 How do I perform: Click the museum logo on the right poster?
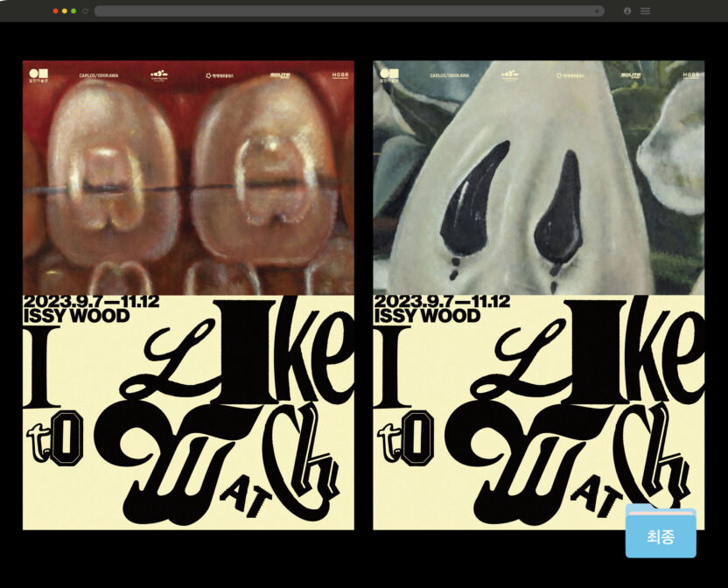click(389, 75)
